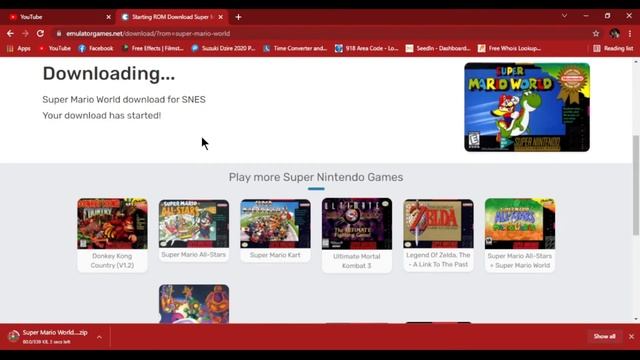Click 'Super Mario World download for SNES' text
This screenshot has width=640, height=360.
pyautogui.click(x=124, y=100)
